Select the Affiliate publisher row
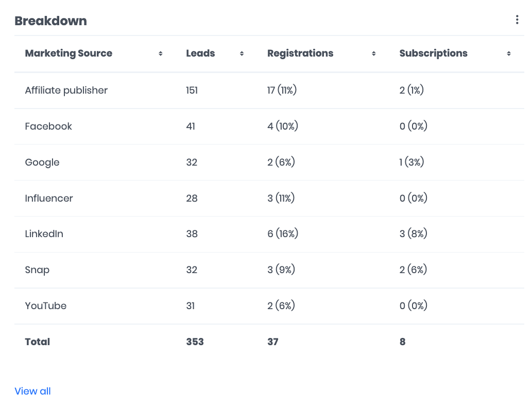Image resolution: width=532 pixels, height=411 pixels. click(x=66, y=90)
